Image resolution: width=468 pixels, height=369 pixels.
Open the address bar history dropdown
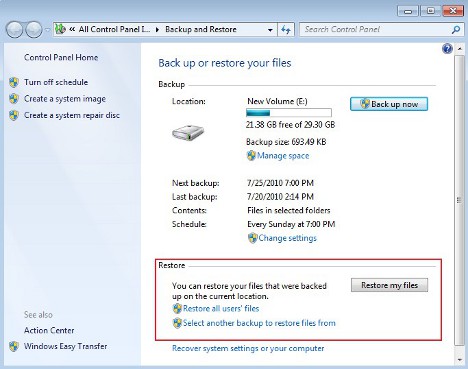(x=270, y=30)
